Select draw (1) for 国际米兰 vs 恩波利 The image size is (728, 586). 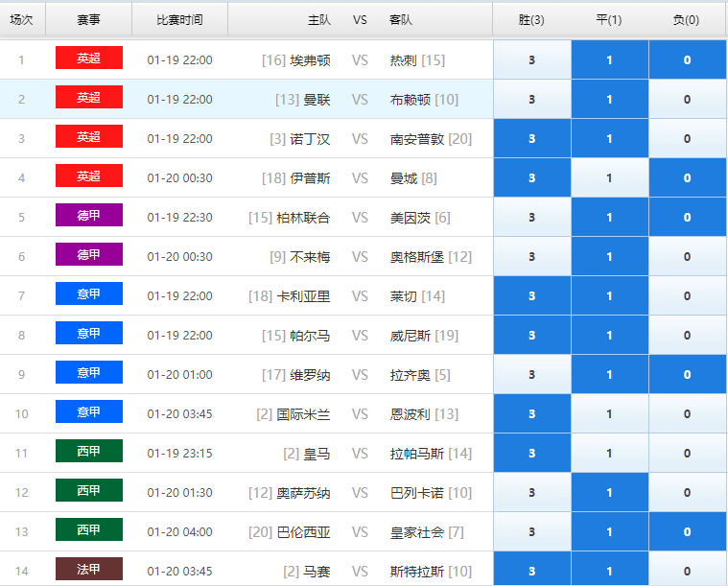[610, 413]
